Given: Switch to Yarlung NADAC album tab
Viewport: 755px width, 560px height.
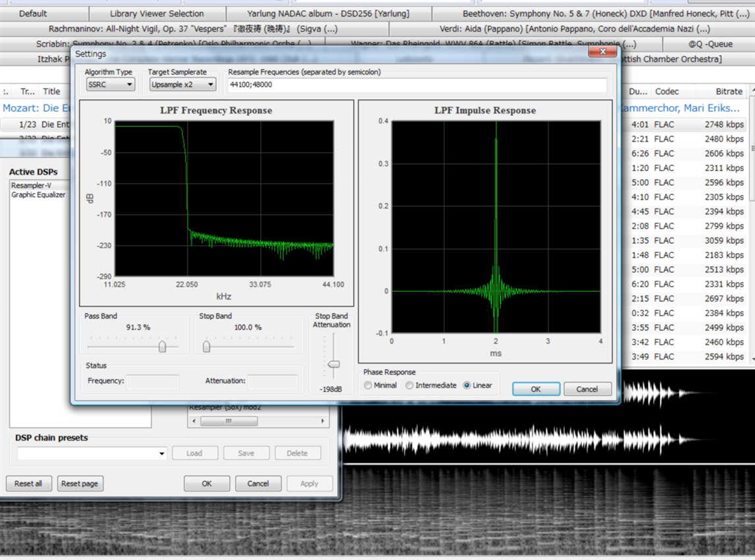Looking at the screenshot, I should 328,13.
